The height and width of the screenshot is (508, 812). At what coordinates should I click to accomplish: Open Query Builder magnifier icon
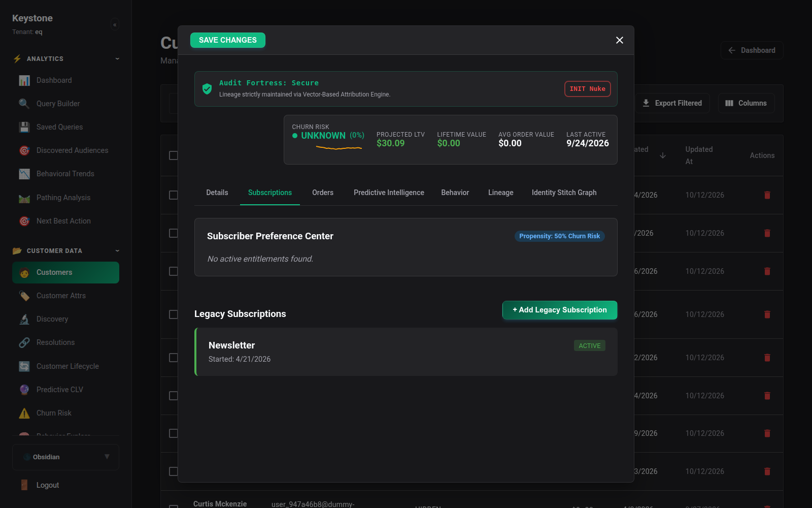(x=24, y=104)
